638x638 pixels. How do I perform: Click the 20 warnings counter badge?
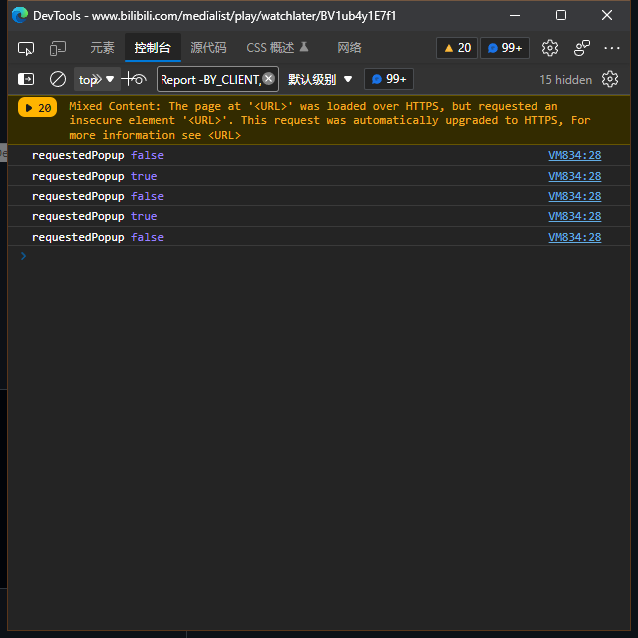457,48
